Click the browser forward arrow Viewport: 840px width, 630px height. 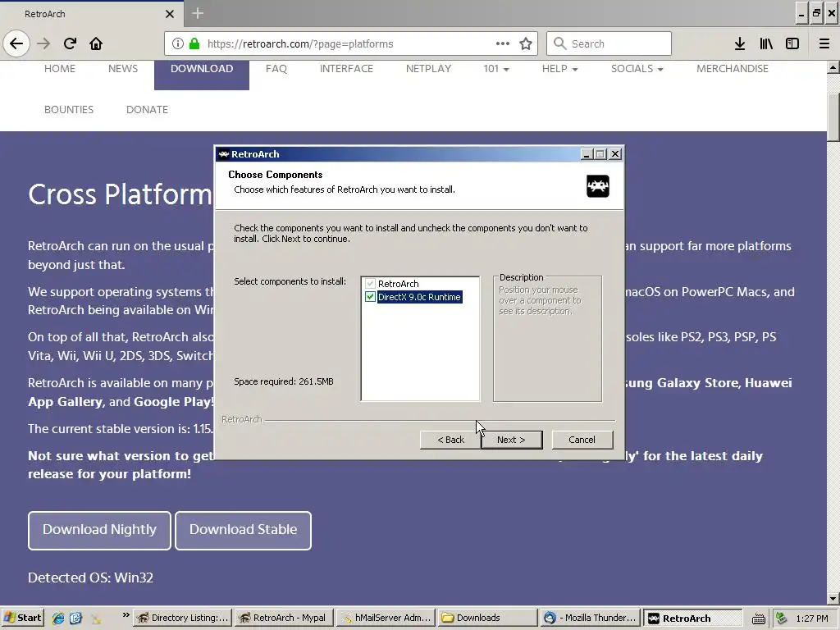[x=43, y=43]
